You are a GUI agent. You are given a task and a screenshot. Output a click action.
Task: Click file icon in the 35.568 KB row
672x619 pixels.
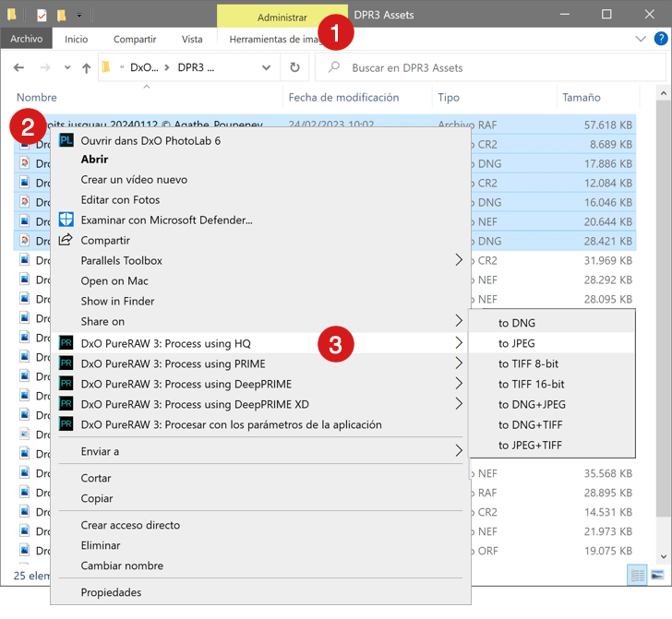(25, 472)
